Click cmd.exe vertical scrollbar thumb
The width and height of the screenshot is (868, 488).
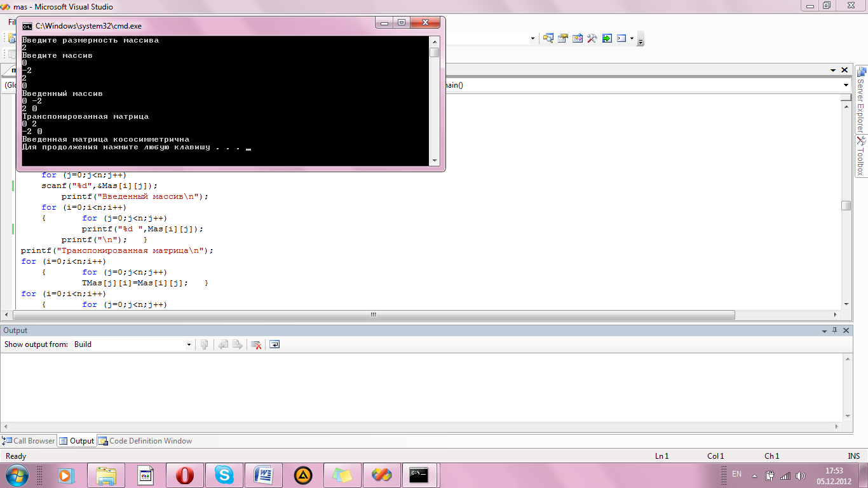(x=435, y=52)
